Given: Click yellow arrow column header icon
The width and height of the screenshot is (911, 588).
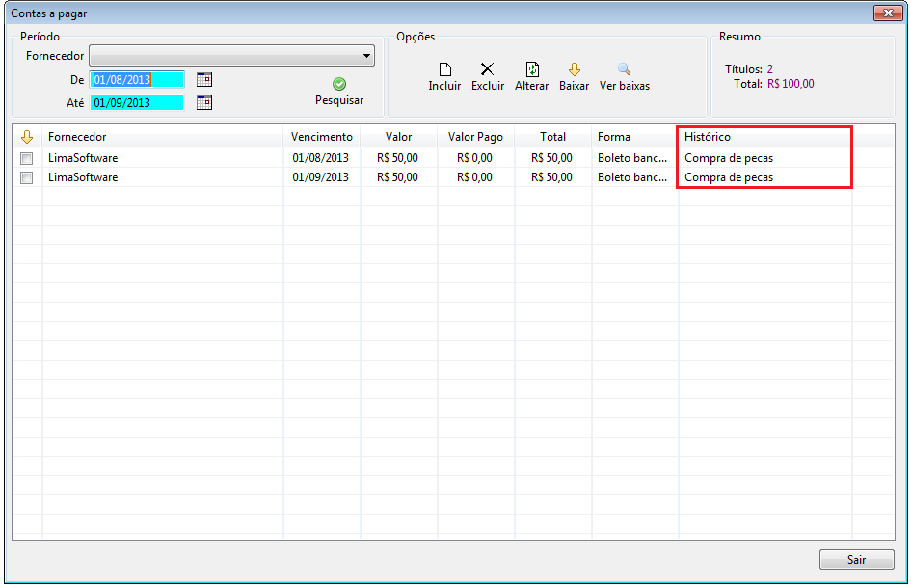Looking at the screenshot, I should point(27,137).
